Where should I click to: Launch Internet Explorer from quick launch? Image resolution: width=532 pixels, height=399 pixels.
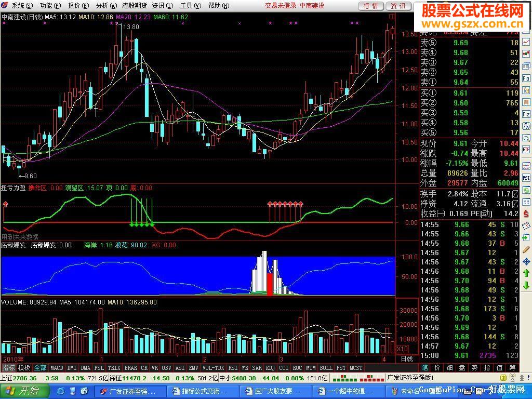pos(61,391)
